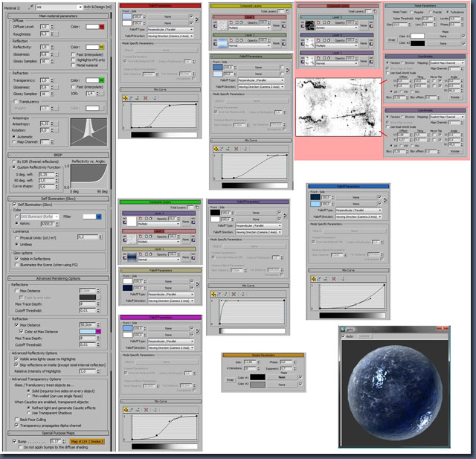Viewport: 476px width, 459px height.
Task: Open Layer 2 Multiply blend dropdown in yellow Composite
Action: pyautogui.click(x=249, y=28)
